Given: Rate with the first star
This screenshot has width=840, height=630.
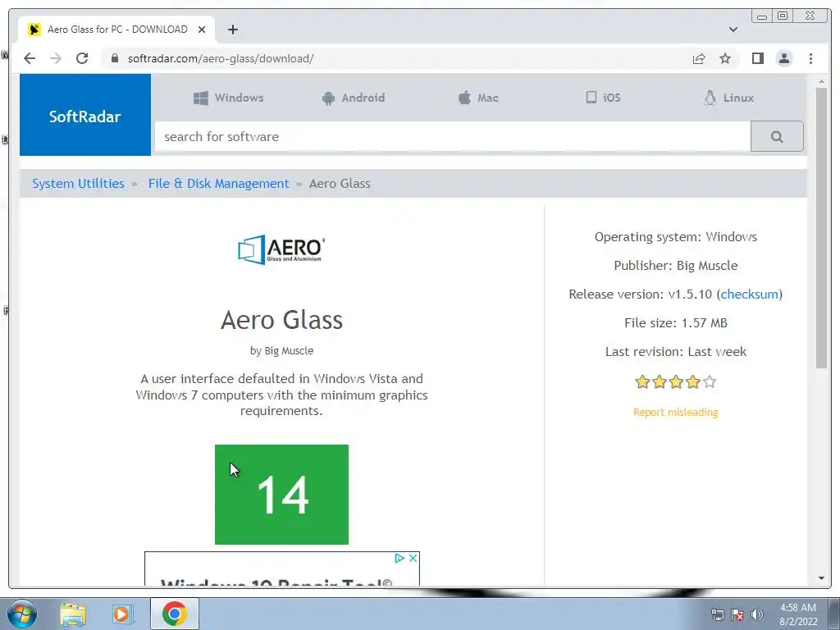Looking at the screenshot, I should pyautogui.click(x=642, y=382).
